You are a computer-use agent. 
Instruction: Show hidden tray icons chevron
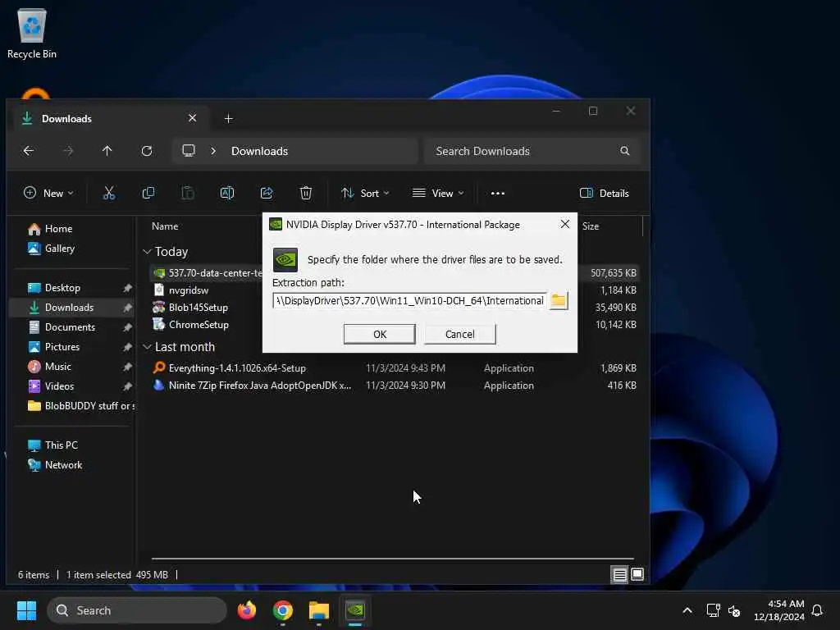(x=687, y=610)
